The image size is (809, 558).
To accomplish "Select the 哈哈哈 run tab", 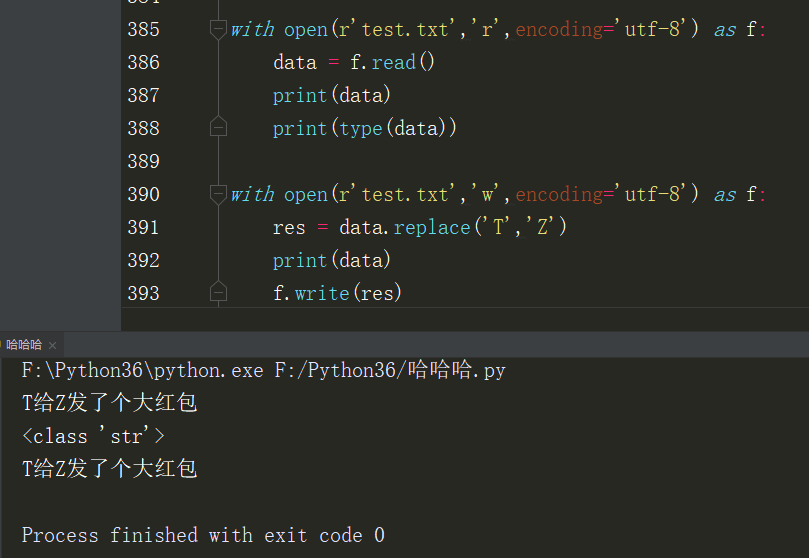I will (x=24, y=345).
